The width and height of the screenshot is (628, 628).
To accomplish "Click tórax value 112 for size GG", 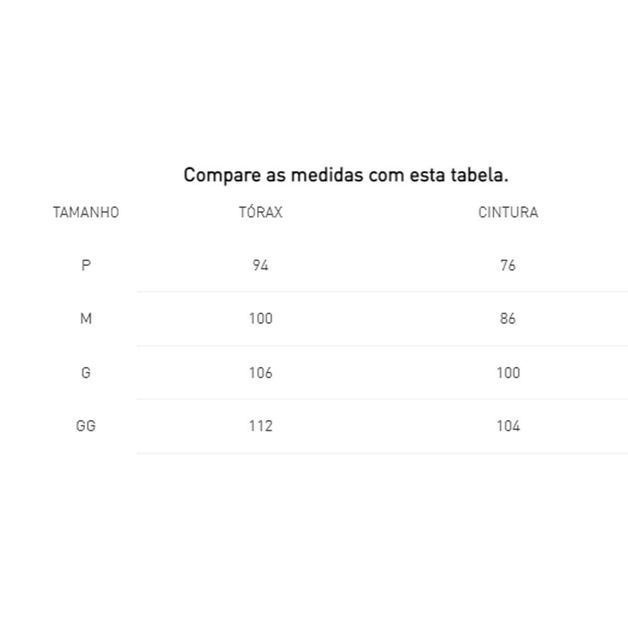I will coord(261,426).
